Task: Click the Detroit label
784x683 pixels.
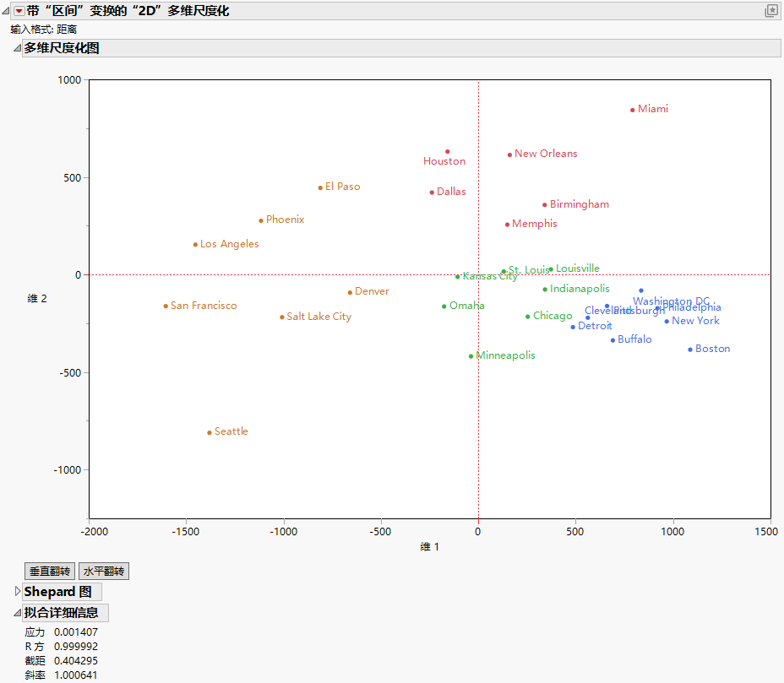Action: click(595, 326)
